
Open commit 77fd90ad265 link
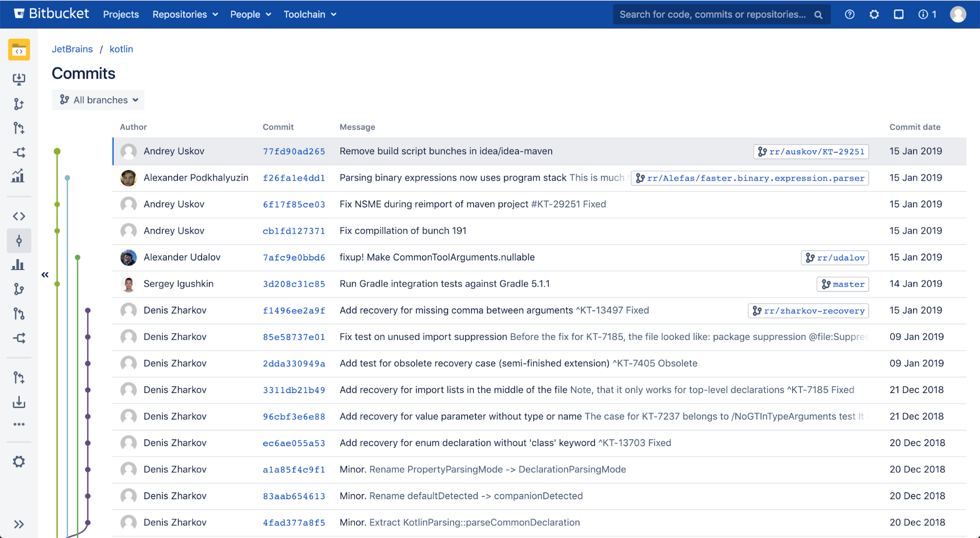pyautogui.click(x=294, y=151)
